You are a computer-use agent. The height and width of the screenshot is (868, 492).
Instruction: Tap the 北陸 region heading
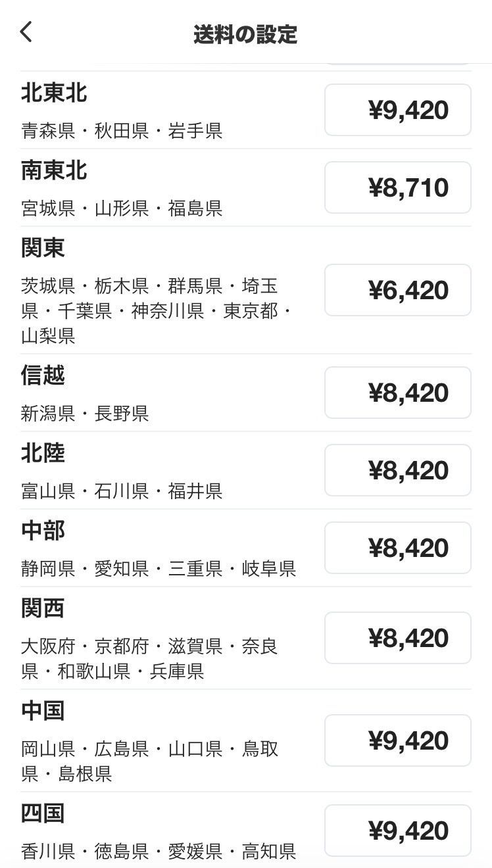pos(43,453)
